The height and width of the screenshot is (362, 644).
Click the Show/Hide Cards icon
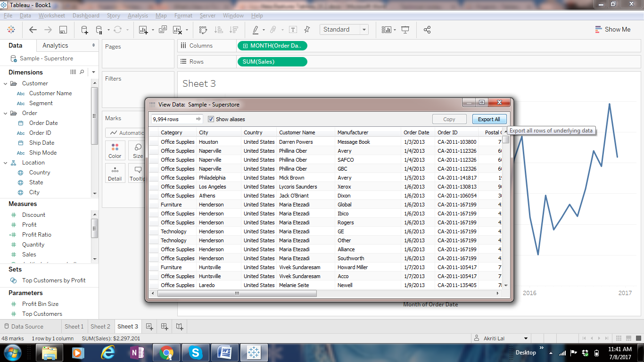click(387, 30)
